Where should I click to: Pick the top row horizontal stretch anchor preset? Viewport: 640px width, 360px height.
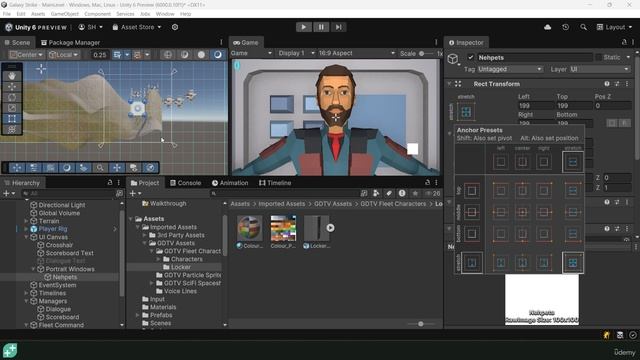(x=573, y=190)
